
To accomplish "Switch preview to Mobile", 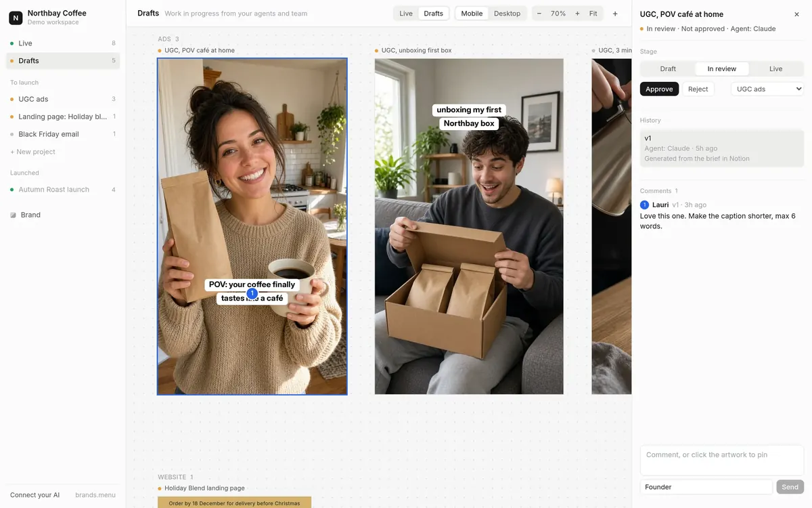I will pyautogui.click(x=472, y=14).
